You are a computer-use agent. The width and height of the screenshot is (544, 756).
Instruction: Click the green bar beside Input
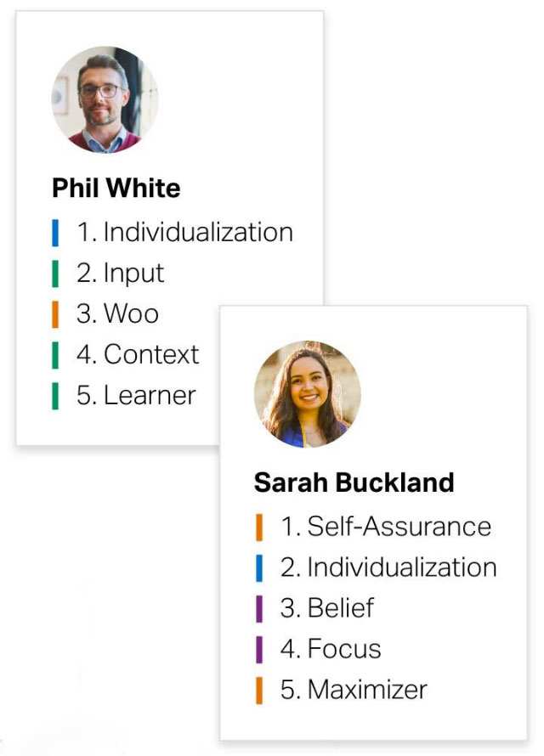click(55, 273)
